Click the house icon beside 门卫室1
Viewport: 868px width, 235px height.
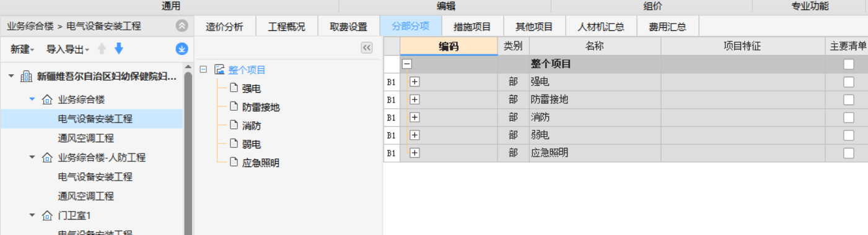[47, 215]
